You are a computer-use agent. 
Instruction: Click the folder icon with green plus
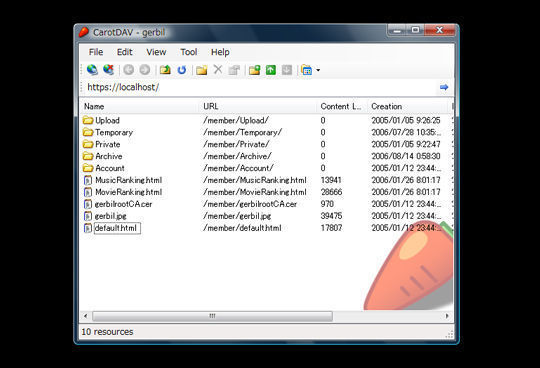click(x=255, y=70)
